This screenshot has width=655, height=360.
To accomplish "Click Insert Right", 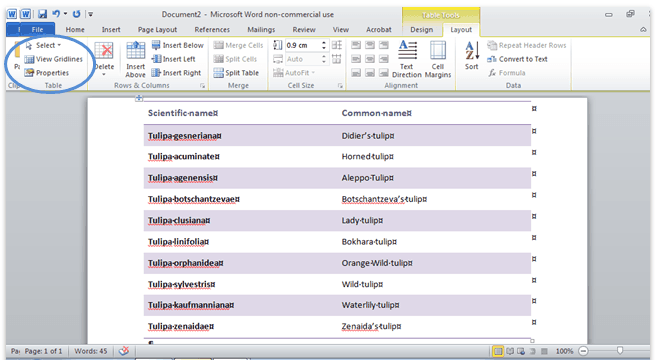I will (x=176, y=73).
